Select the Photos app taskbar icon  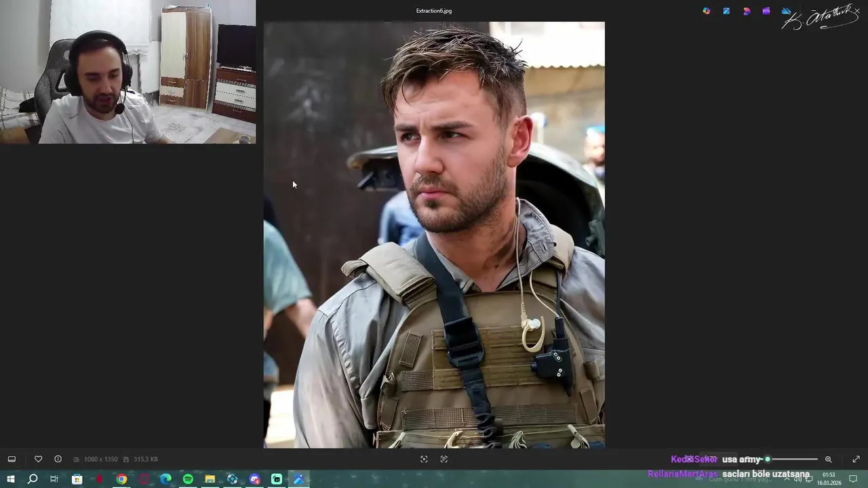(x=298, y=479)
